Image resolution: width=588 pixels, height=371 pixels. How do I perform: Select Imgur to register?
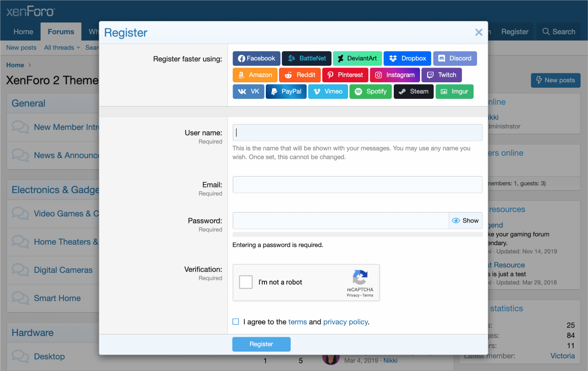tap(454, 92)
